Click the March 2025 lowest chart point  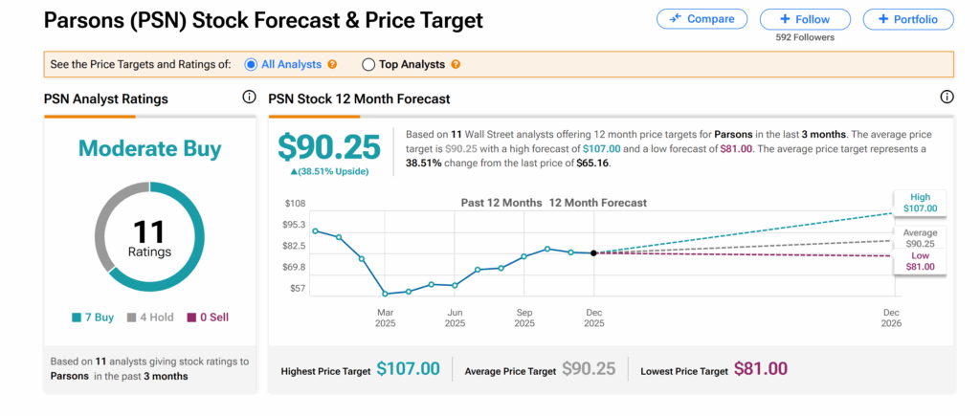(386, 294)
